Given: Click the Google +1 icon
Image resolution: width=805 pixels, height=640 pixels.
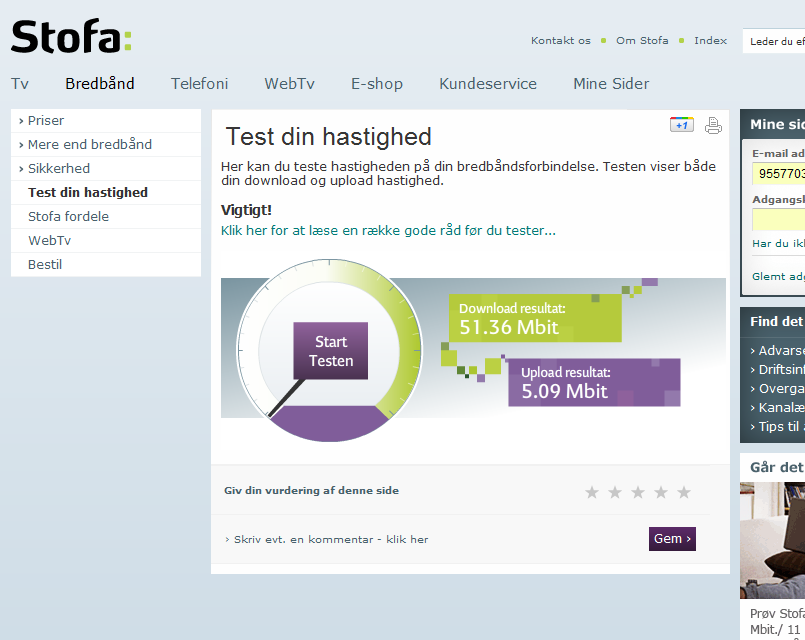Looking at the screenshot, I should (x=682, y=125).
